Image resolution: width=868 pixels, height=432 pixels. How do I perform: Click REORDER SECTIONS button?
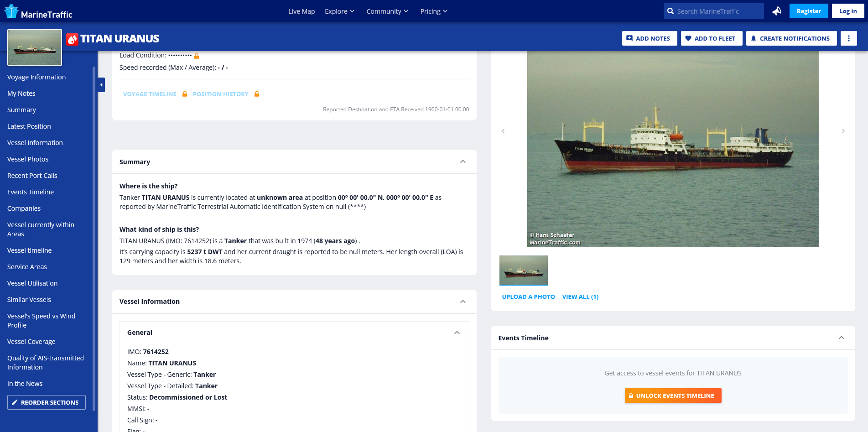click(47, 402)
